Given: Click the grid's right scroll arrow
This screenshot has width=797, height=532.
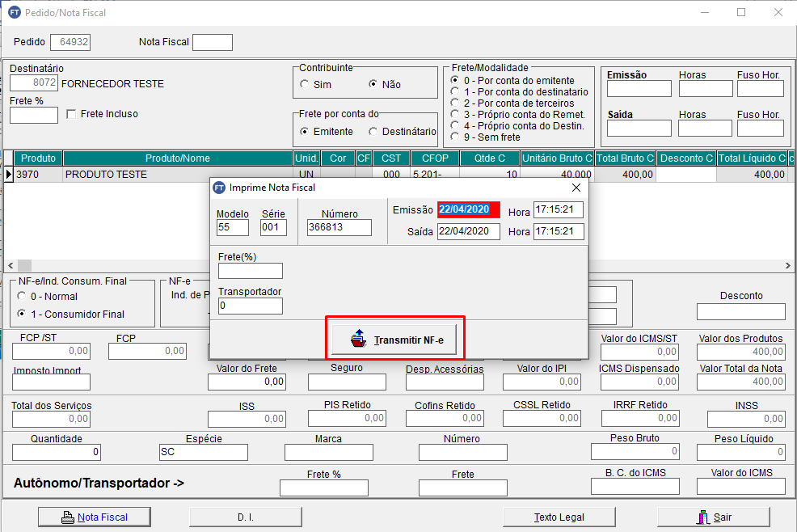Looking at the screenshot, I should (x=787, y=265).
